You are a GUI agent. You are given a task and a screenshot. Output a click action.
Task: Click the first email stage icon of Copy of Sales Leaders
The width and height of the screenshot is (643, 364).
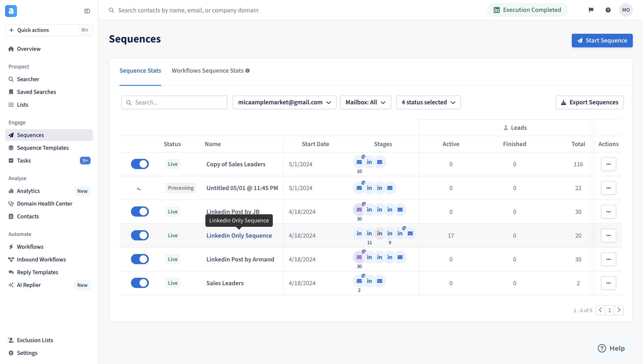coord(359,162)
